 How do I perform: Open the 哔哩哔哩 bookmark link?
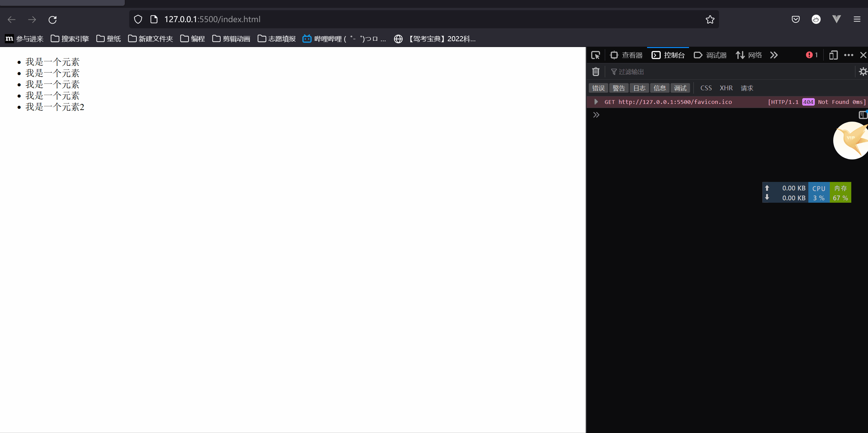tap(344, 39)
